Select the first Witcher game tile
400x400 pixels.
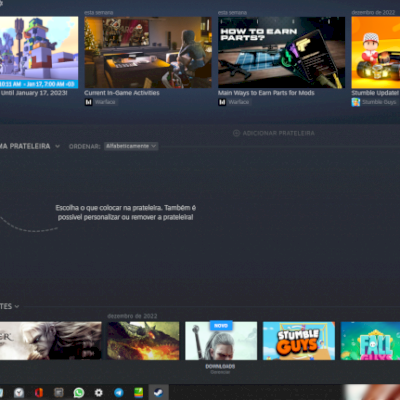point(51,341)
